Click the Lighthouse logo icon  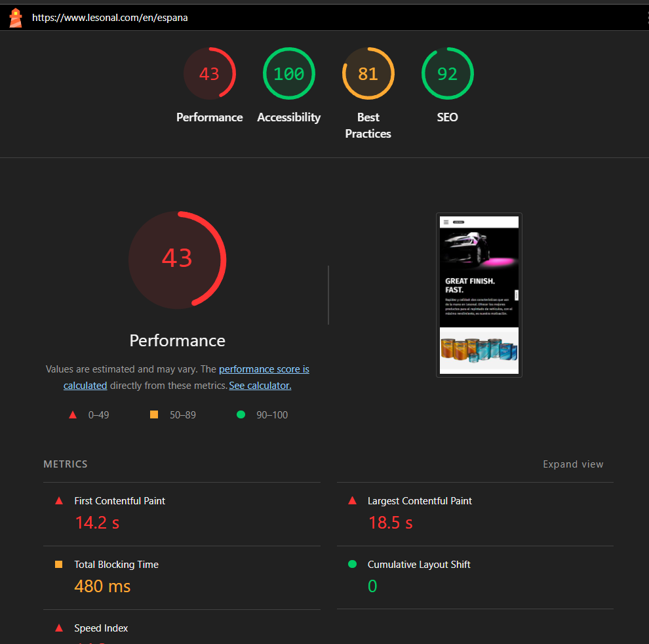[15, 18]
